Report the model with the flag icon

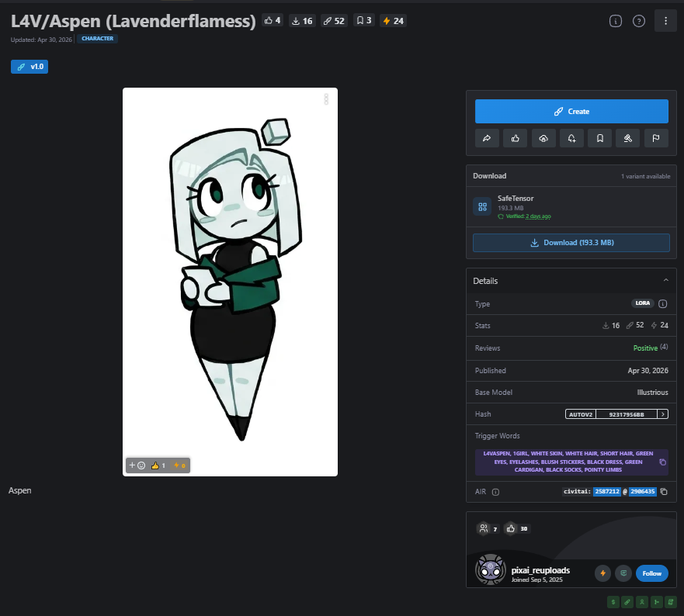656,138
